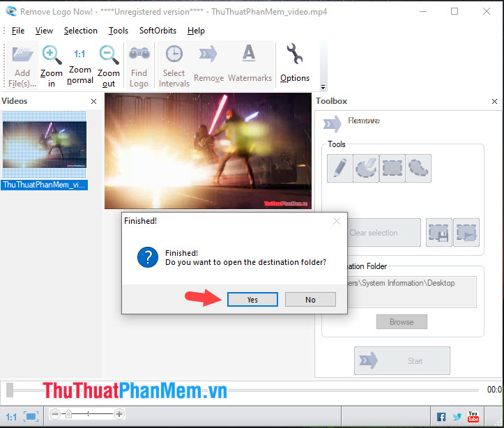This screenshot has height=428, width=504.
Task: Select the ThuThuatPhanMem video thumbnail
Action: pyautogui.click(x=45, y=144)
